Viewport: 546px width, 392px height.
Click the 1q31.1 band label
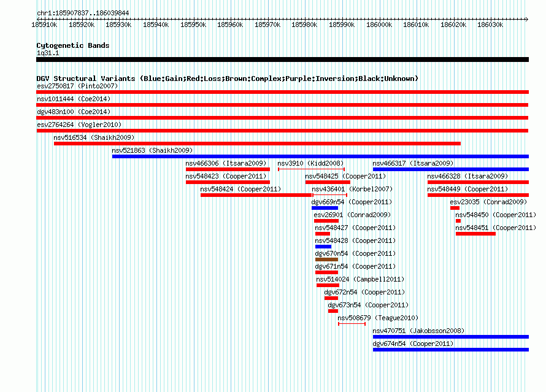48,53
